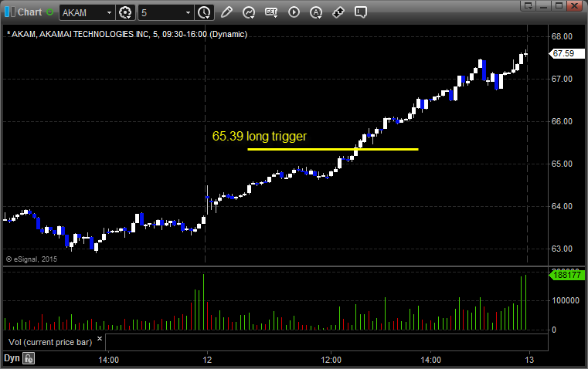This screenshot has height=369, width=588.
Task: Open the interval 5 dropdown arrow
Action: (x=189, y=12)
